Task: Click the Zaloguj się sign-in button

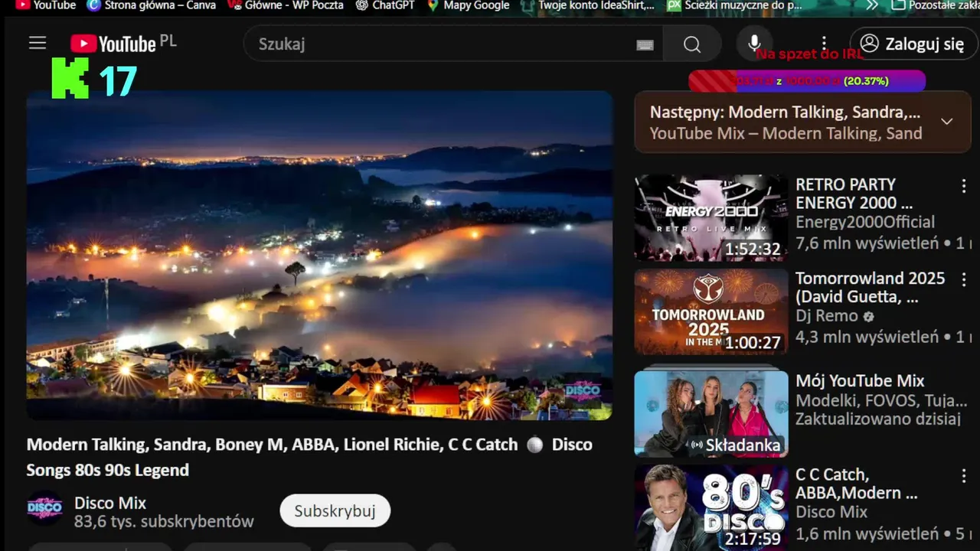Action: point(913,44)
